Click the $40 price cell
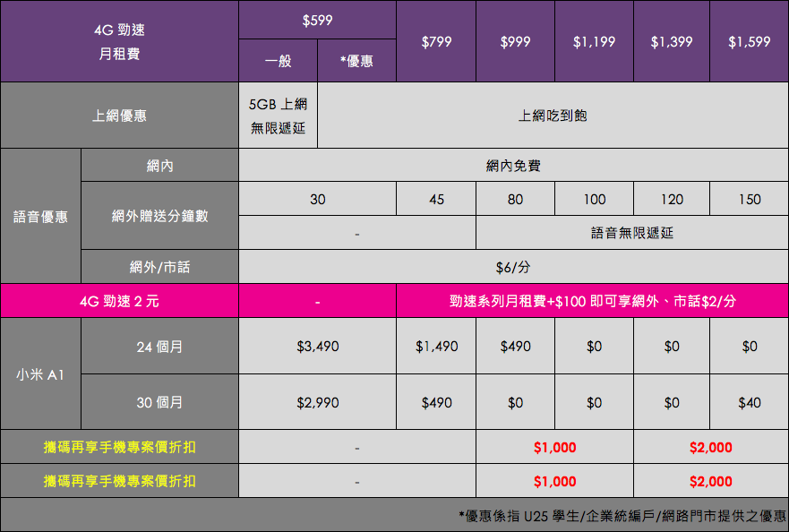This screenshot has width=789, height=532. (750, 403)
